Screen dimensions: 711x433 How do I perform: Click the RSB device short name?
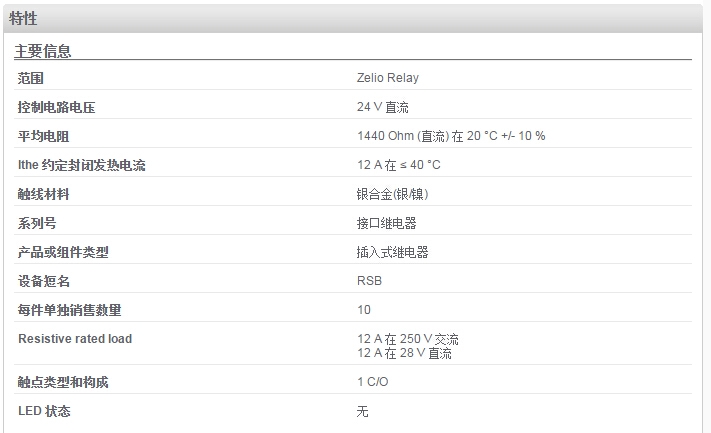pyautogui.click(x=370, y=281)
